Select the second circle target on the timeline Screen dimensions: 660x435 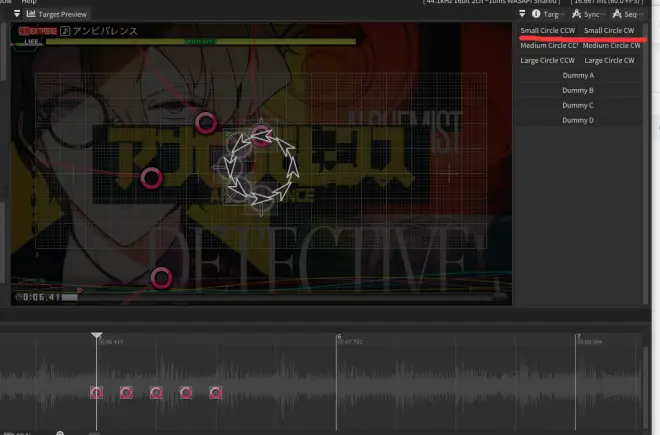(126, 393)
